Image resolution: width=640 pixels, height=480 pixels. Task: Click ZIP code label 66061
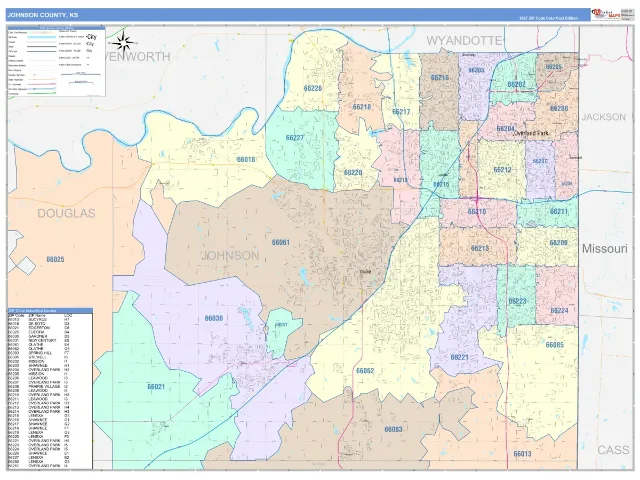tap(281, 242)
